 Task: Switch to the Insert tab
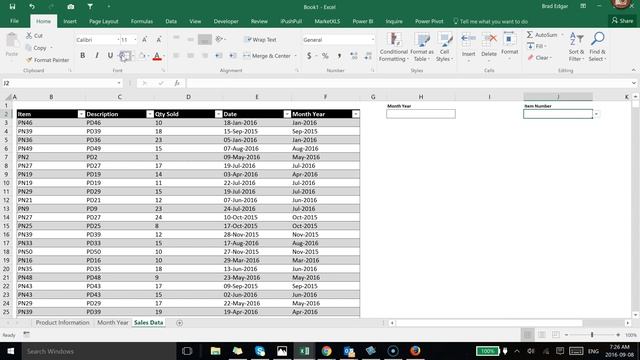(x=70, y=21)
